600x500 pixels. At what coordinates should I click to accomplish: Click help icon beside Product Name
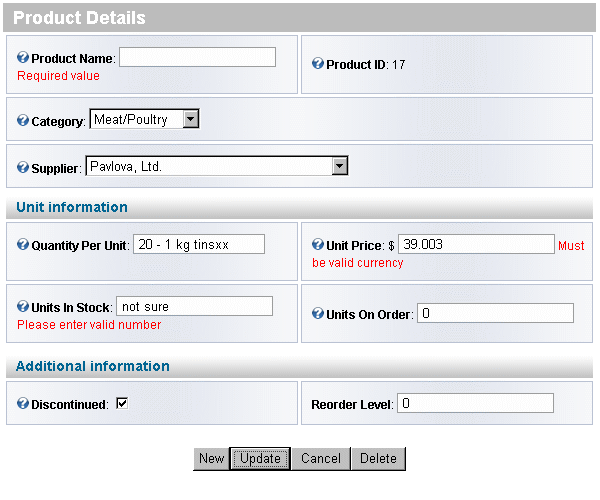[23, 57]
